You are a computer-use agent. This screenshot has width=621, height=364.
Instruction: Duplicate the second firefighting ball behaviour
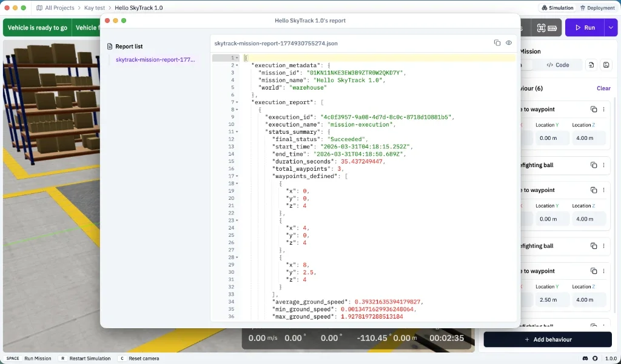594,246
